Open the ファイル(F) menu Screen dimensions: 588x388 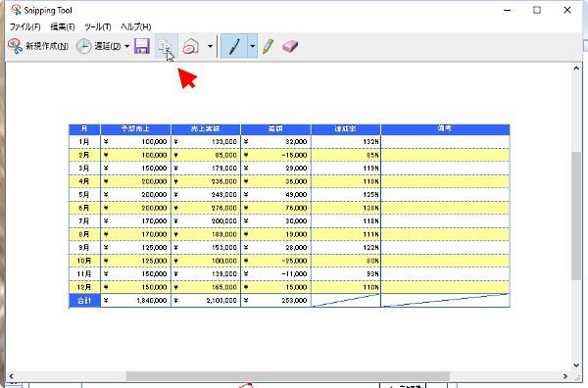25,27
